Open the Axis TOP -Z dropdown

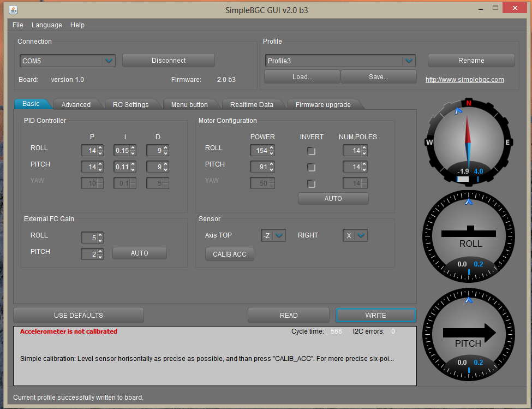pos(279,235)
